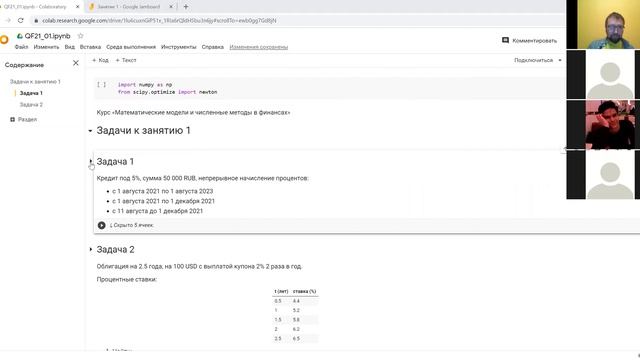Open the dropdown arrow next to Подключиться

click(x=560, y=60)
